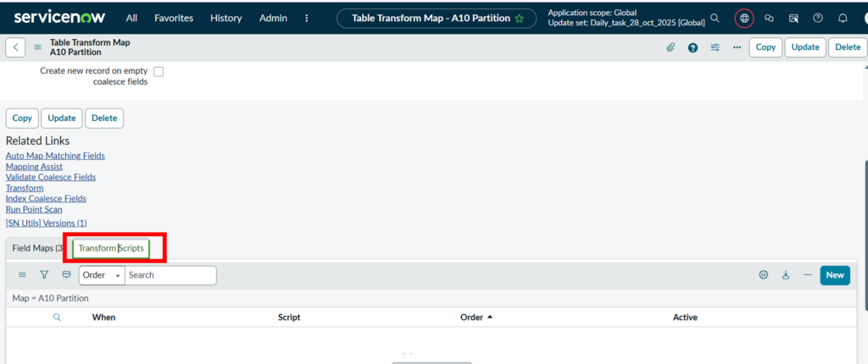Open the more options ellipsis menu
The image size is (868, 364).
[x=737, y=47]
